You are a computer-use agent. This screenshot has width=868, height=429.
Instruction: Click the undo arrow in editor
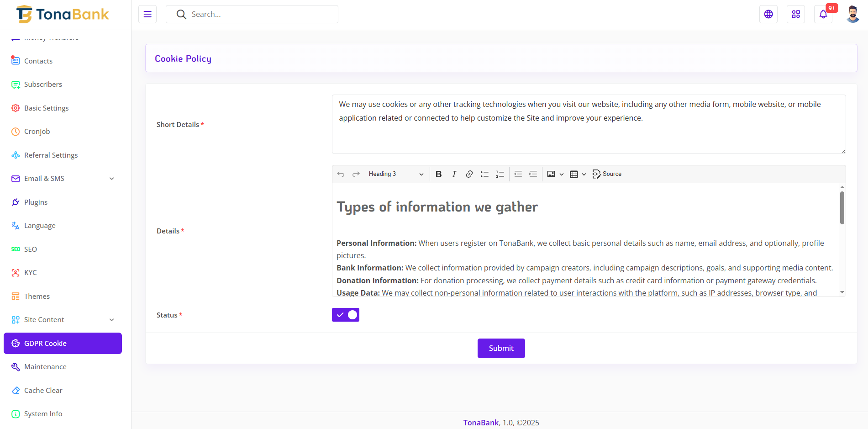click(x=341, y=174)
